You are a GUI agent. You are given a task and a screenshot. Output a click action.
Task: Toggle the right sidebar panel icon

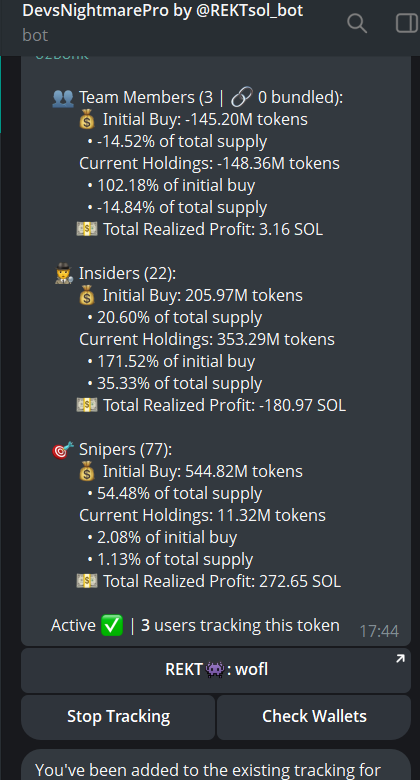click(x=407, y=23)
